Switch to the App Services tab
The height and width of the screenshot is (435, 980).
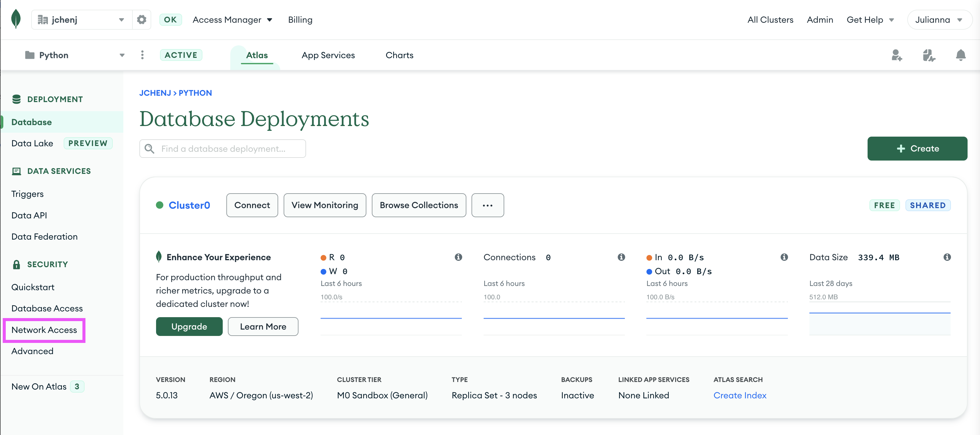328,55
